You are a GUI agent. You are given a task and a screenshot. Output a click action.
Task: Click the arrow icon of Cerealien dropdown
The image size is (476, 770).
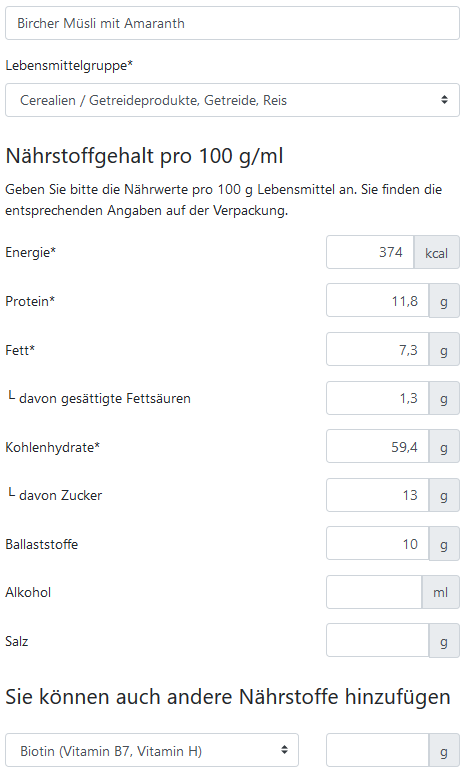coord(444,100)
